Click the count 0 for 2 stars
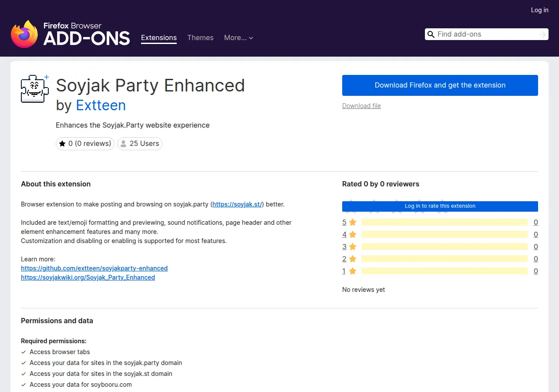The height and width of the screenshot is (392, 559). pos(536,259)
